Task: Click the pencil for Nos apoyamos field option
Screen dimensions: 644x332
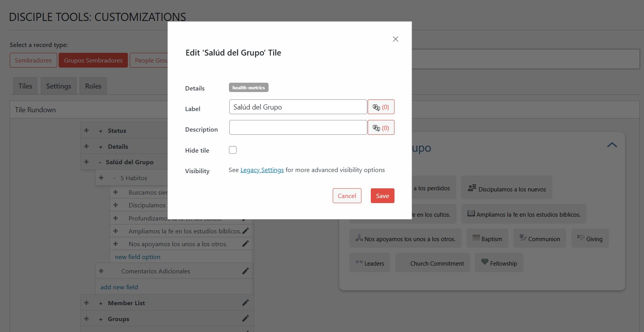Action: tap(245, 244)
